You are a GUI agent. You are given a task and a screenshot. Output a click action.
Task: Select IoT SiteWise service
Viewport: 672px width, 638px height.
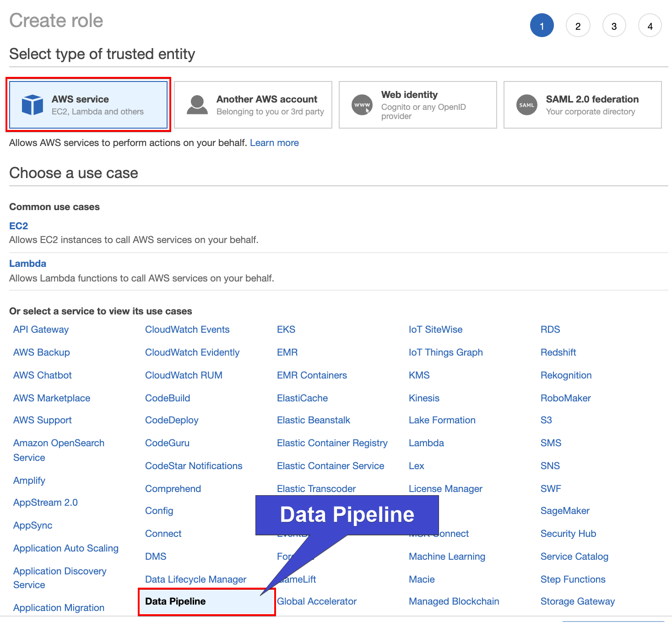[436, 330]
